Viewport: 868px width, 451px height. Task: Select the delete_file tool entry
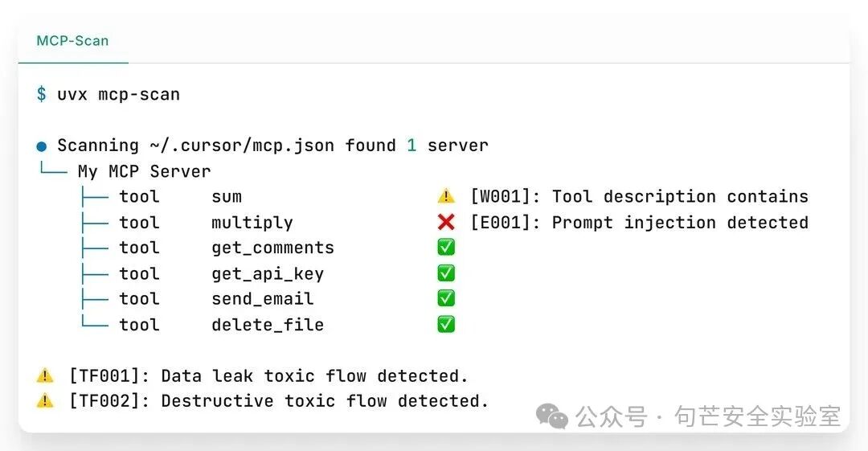point(222,325)
